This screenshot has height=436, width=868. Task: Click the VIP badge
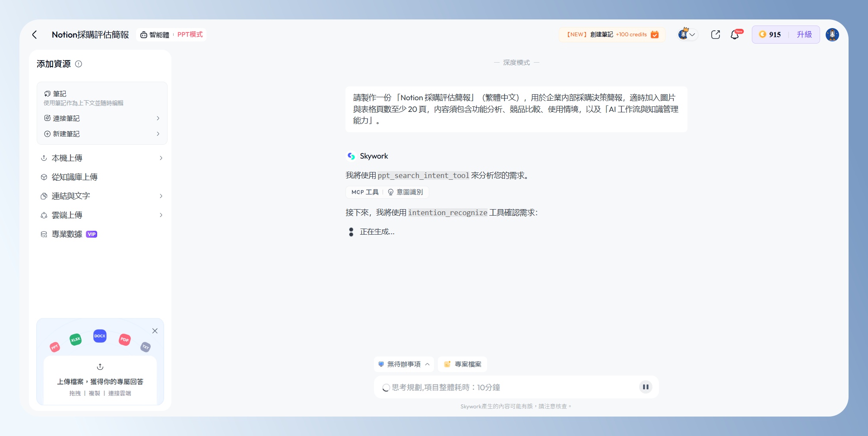(x=92, y=234)
